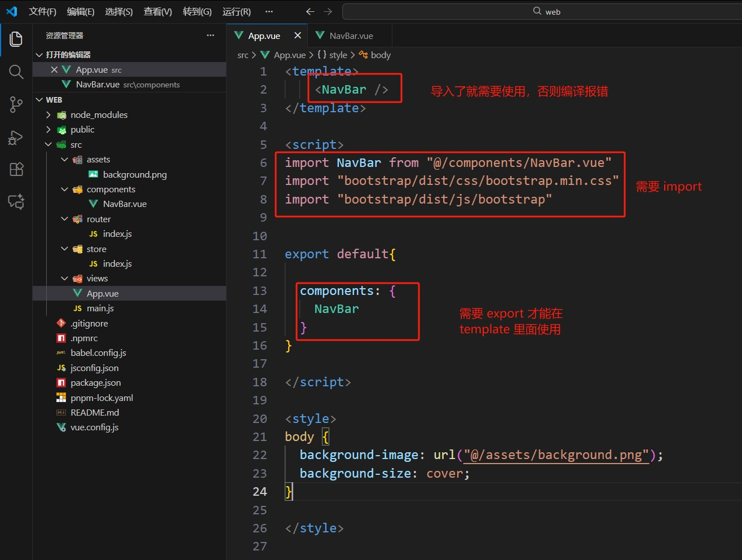This screenshot has height=560, width=742.
Task: Open package.json in the file tree
Action: [95, 382]
